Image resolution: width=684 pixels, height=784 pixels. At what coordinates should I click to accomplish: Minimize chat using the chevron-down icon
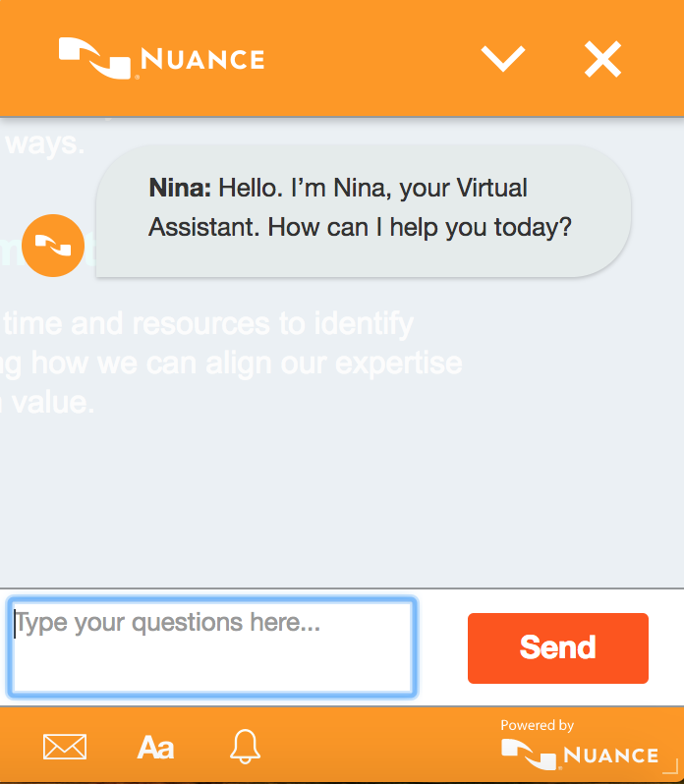tap(503, 59)
